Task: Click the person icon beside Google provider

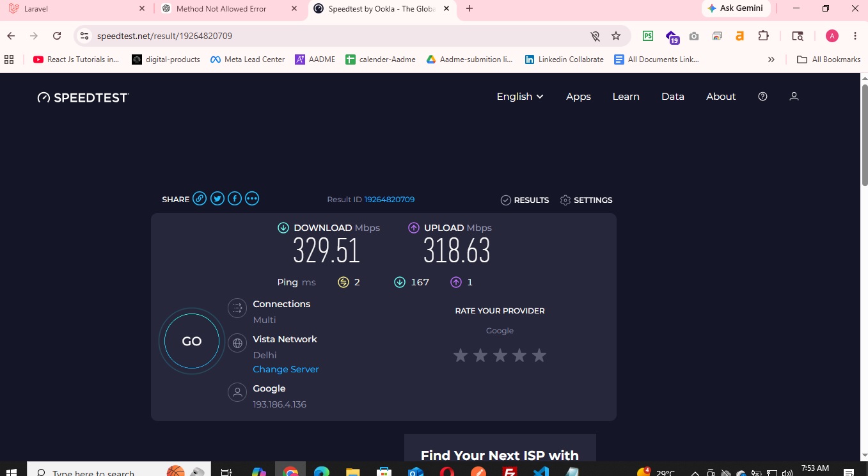Action: coord(237,392)
